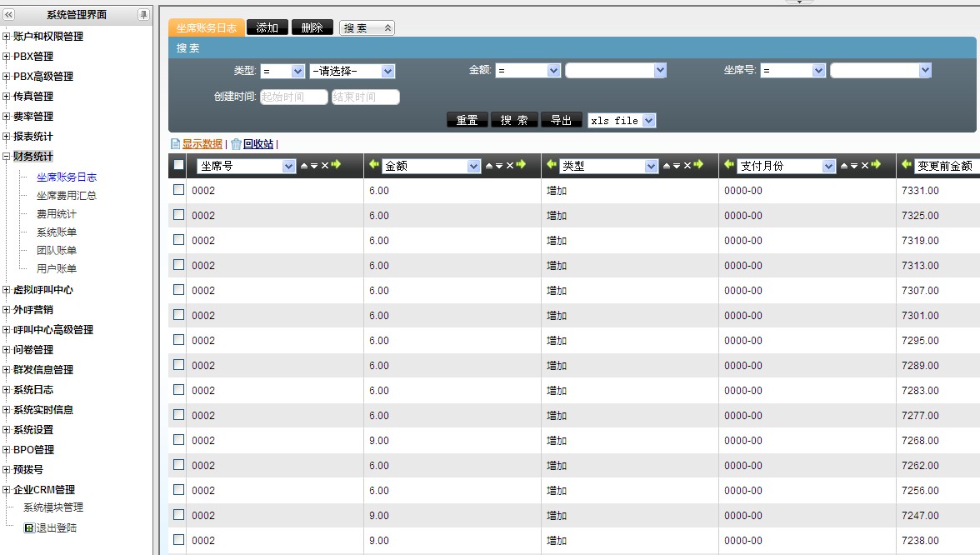The height and width of the screenshot is (555, 980).
Task: Tick the checkbox for row with 7268.00
Action: [x=178, y=440]
